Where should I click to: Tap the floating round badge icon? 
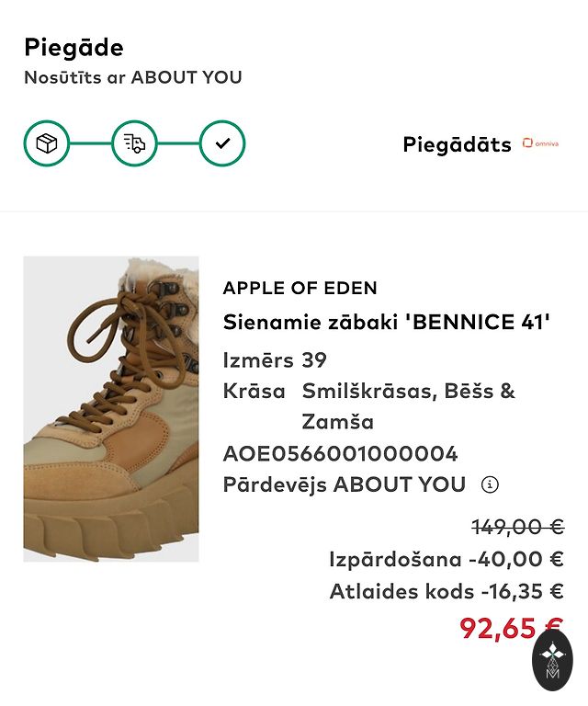click(x=552, y=660)
